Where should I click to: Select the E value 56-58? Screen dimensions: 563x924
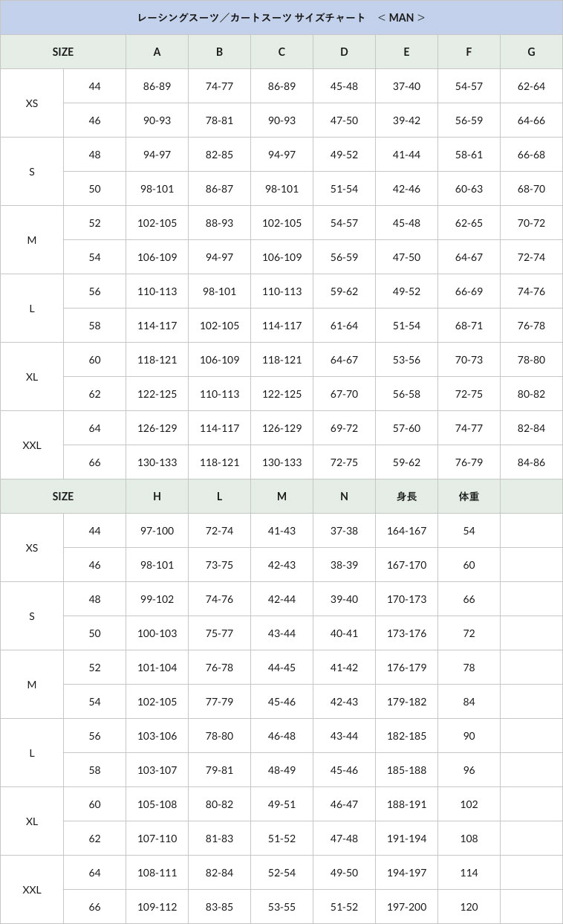click(x=406, y=393)
